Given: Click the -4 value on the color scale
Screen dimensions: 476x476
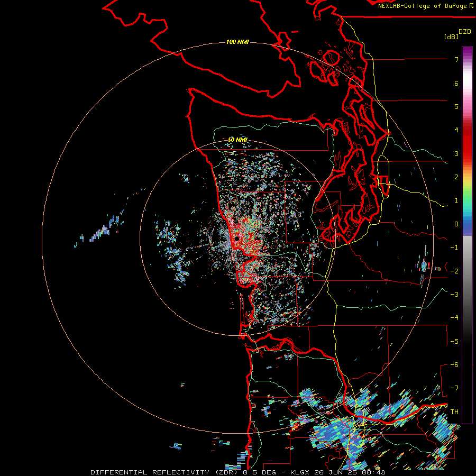Looking at the screenshot, I should (x=454, y=318).
